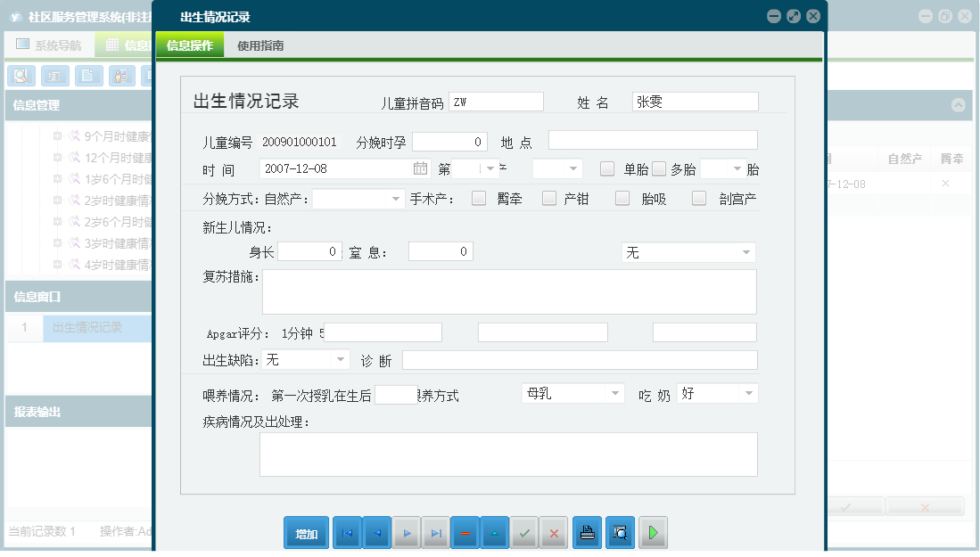Screen dimensions: 980x557
Task: Open the dropdown left of 单胎
Action: point(572,168)
